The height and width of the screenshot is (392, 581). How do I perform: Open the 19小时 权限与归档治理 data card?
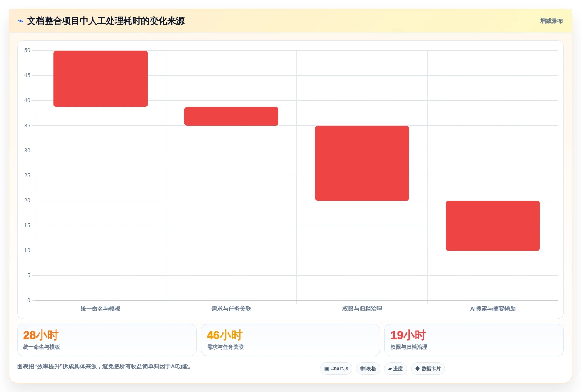pos(474,340)
